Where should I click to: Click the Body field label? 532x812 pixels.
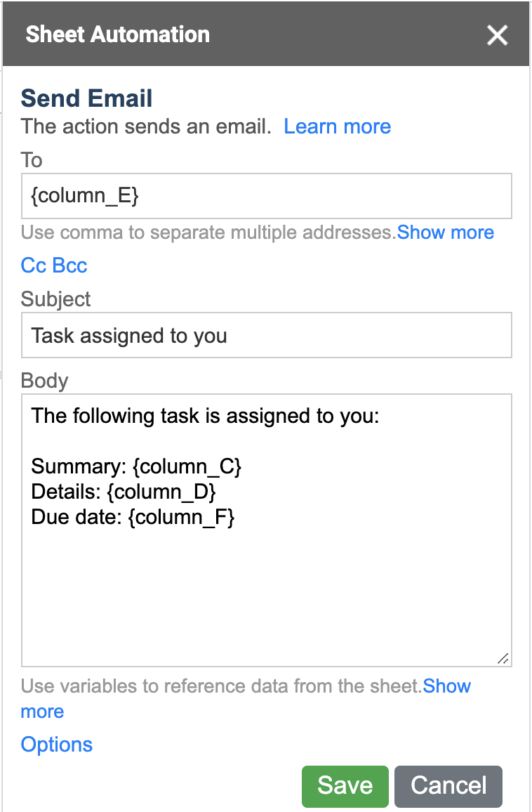(45, 381)
